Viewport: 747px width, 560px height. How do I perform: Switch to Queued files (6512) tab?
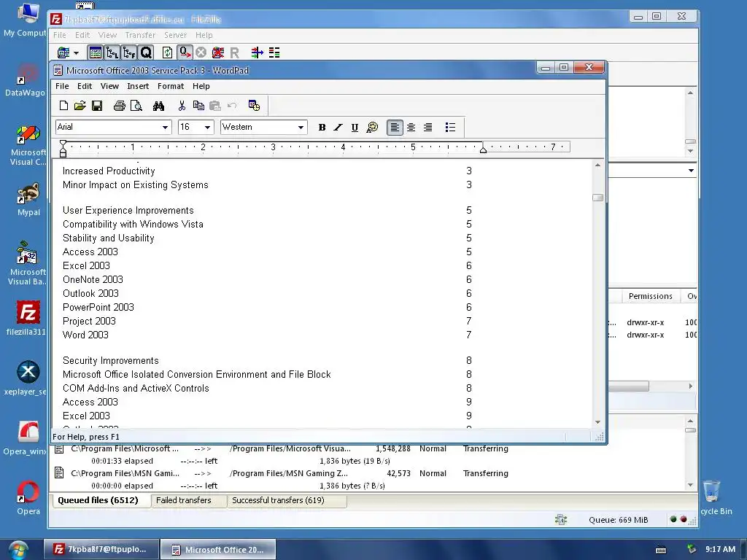(101, 500)
